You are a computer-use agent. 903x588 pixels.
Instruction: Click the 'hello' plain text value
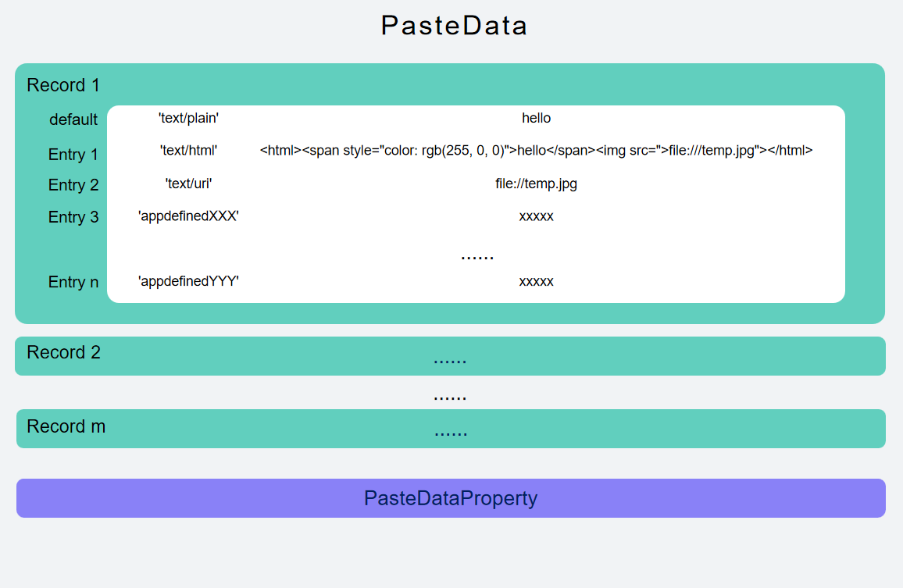coord(536,118)
